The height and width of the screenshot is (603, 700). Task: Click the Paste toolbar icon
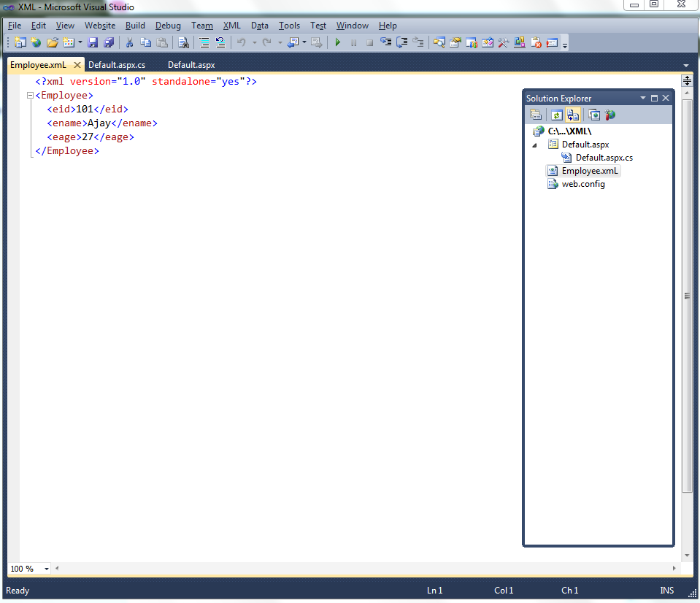(163, 42)
